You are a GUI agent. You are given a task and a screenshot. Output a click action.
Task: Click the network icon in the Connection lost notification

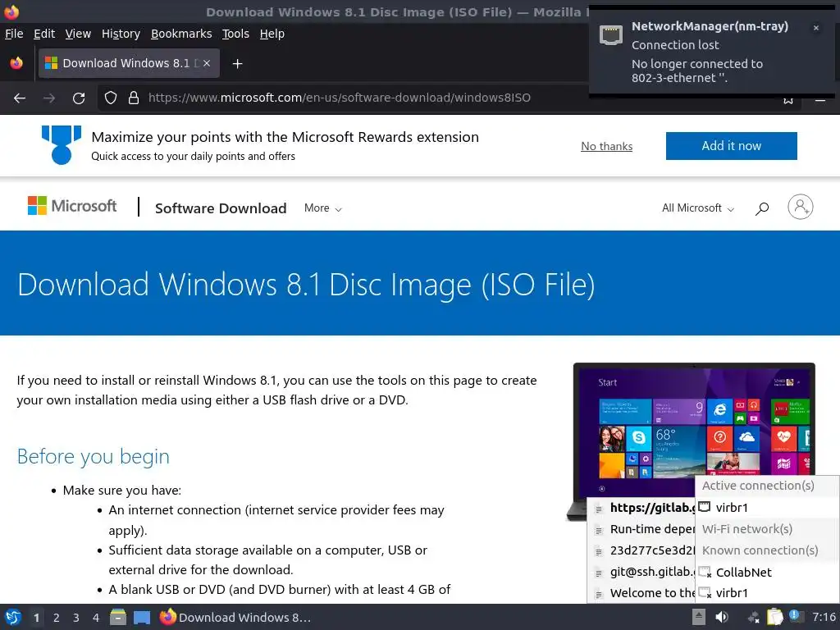pos(610,35)
